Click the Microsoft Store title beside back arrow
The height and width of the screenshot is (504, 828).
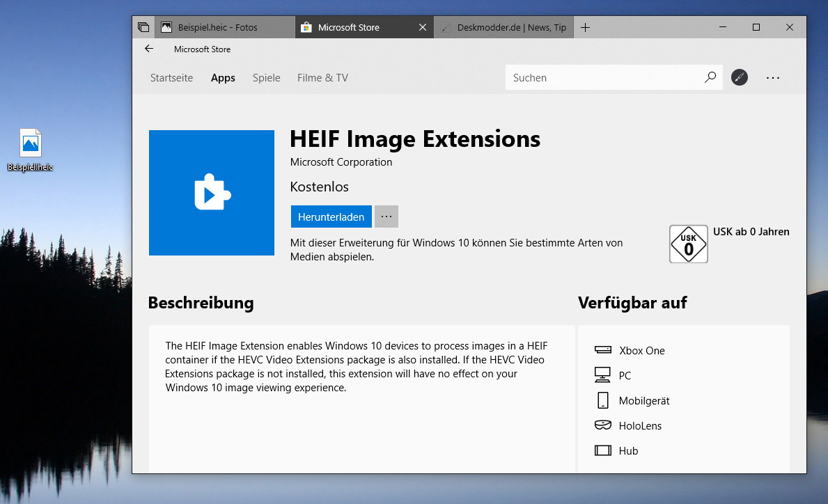202,49
